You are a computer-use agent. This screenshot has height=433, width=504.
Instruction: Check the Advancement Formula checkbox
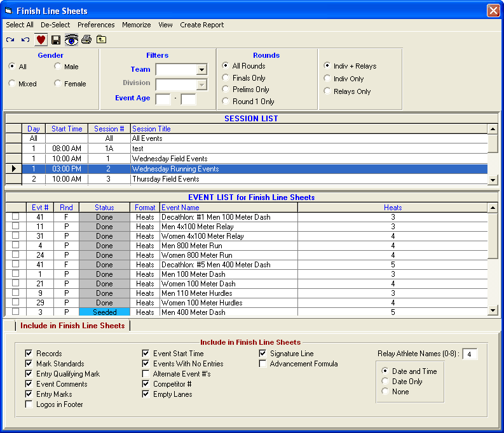262,364
